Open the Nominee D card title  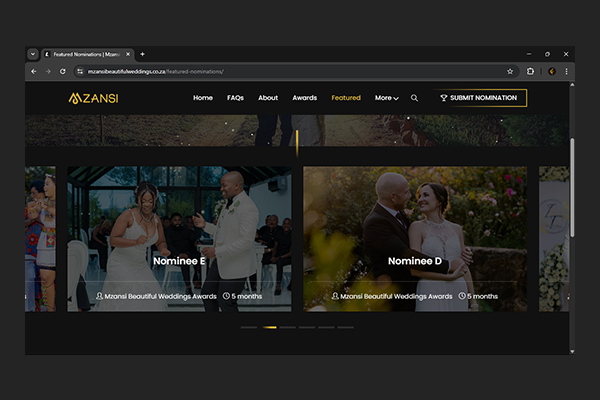tap(415, 261)
